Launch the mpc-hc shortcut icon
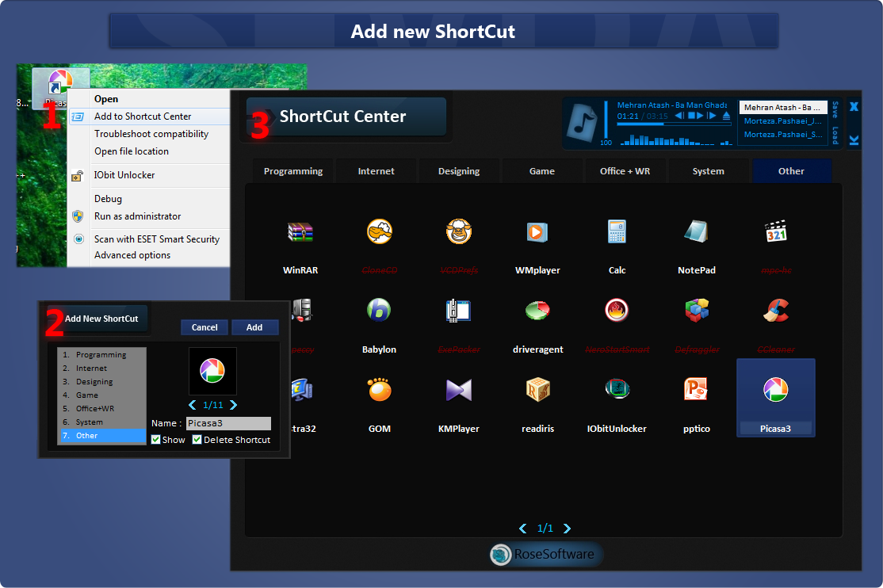The width and height of the screenshot is (883, 588). [x=776, y=231]
